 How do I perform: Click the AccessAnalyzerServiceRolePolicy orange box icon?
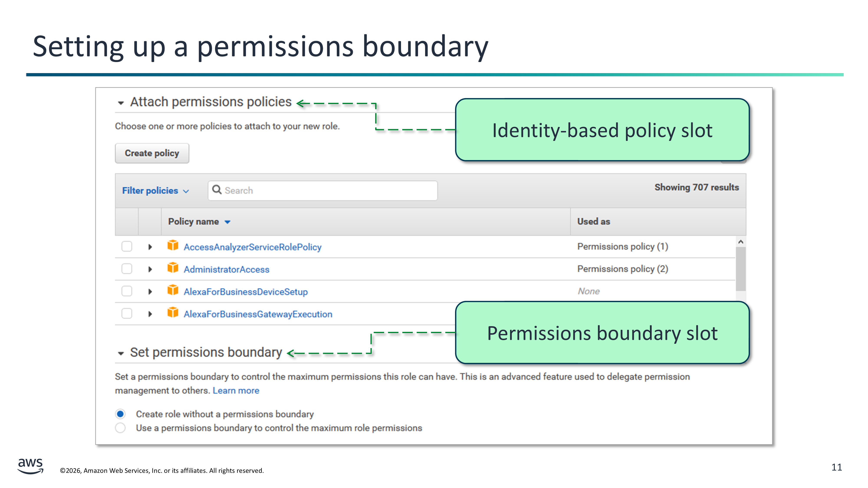173,246
